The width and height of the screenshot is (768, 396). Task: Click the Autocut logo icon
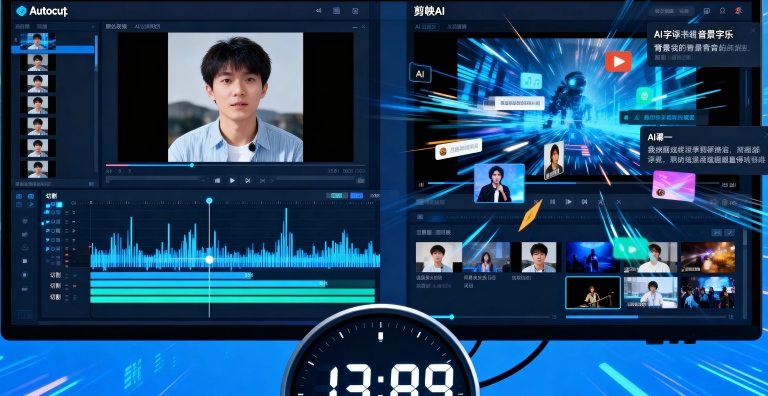(x=21, y=11)
